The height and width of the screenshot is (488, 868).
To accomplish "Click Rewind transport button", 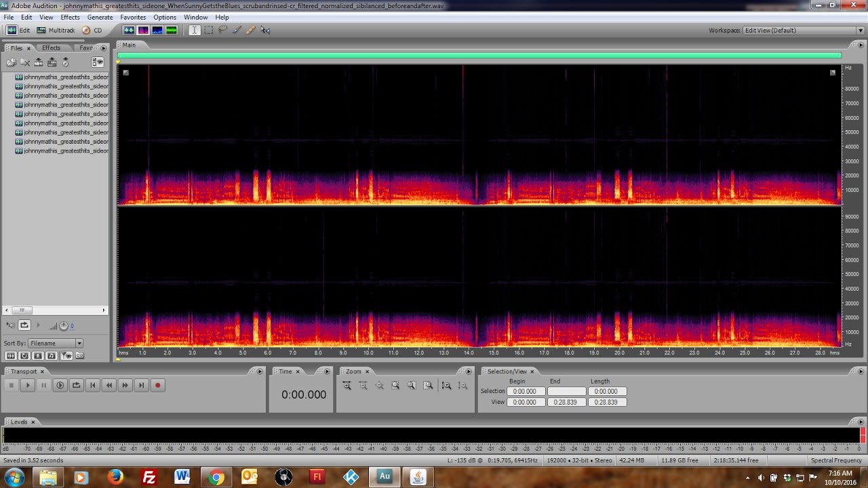I will (x=108, y=385).
